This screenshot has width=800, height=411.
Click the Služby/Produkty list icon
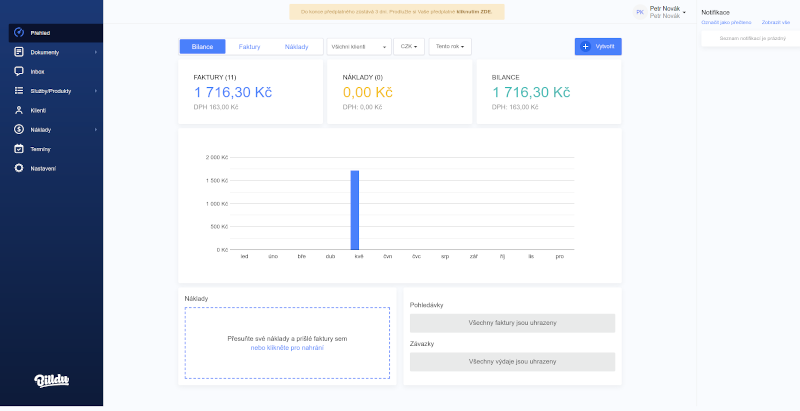pyautogui.click(x=19, y=91)
